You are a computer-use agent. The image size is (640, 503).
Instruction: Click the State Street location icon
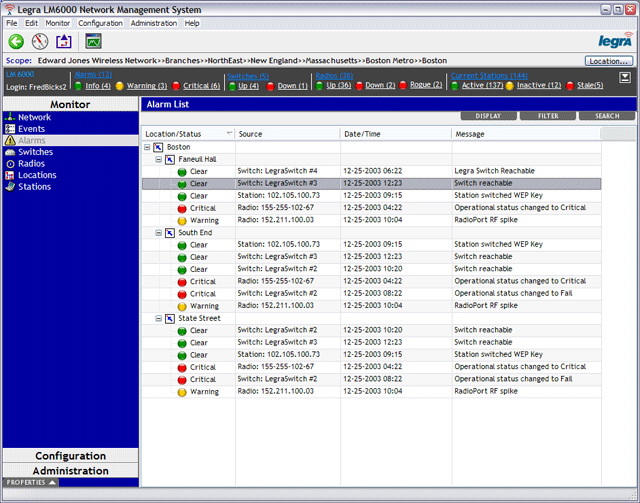(170, 318)
